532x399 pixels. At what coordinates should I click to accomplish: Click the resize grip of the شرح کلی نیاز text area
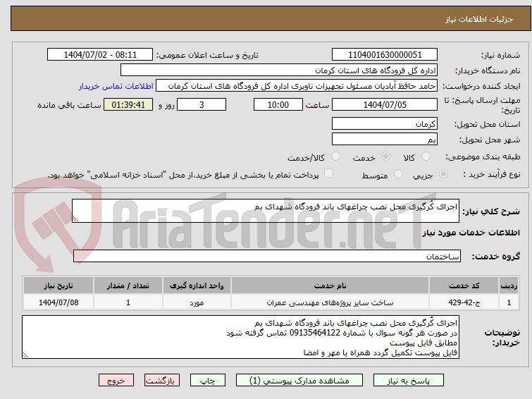[x=75, y=219]
